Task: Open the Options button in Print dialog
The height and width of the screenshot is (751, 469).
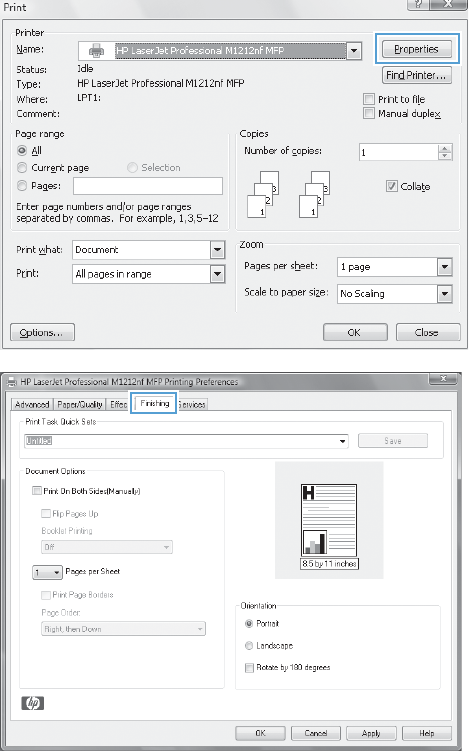Action: click(x=43, y=332)
